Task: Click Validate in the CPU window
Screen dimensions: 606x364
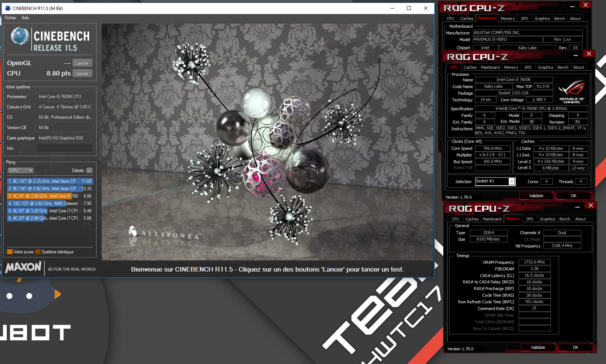Action: [536, 196]
